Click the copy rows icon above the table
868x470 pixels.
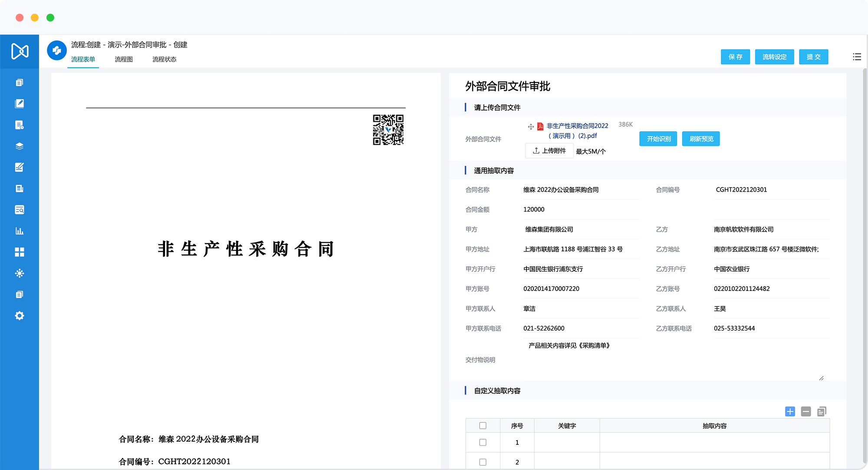point(822,411)
